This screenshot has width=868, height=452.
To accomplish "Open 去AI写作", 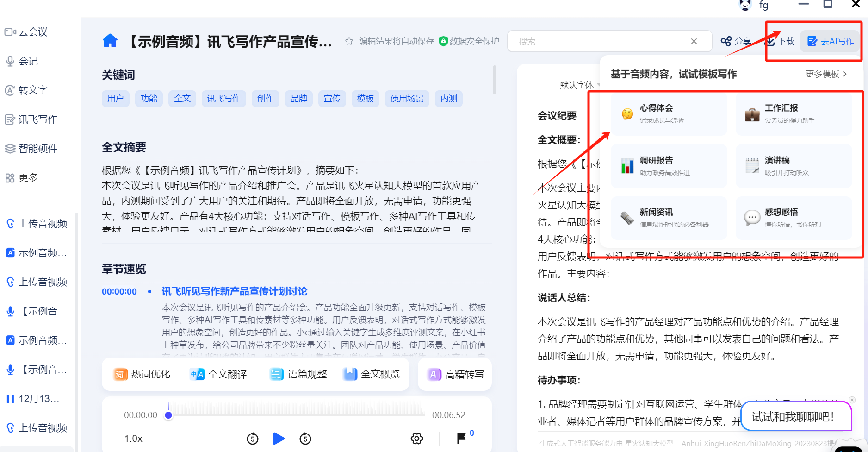I will click(x=831, y=41).
